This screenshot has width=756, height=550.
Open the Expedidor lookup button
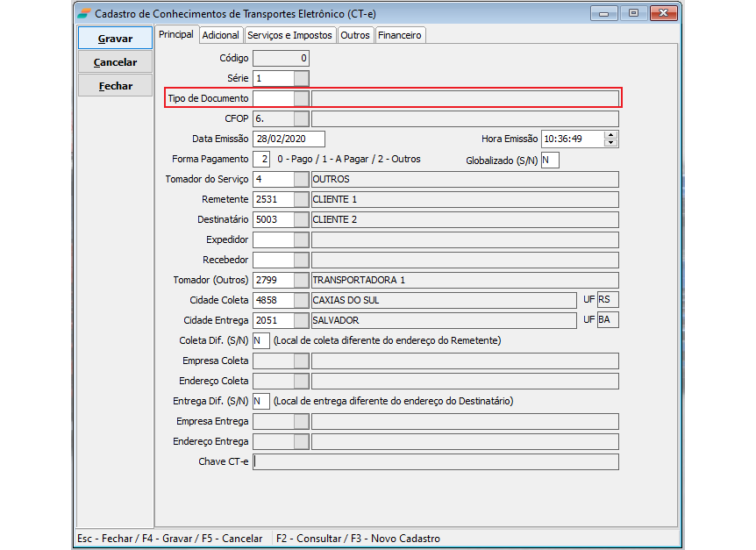click(x=301, y=239)
